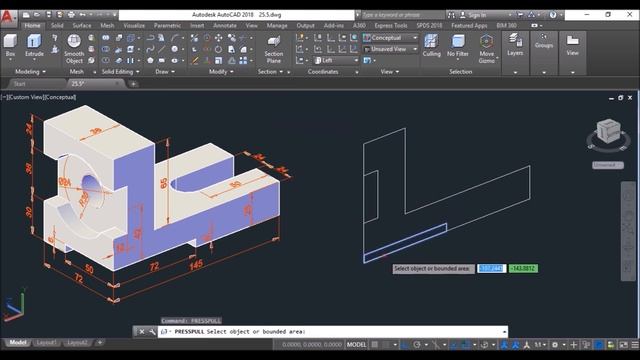Open the Groups panel button
The image size is (640, 360).
[x=544, y=42]
